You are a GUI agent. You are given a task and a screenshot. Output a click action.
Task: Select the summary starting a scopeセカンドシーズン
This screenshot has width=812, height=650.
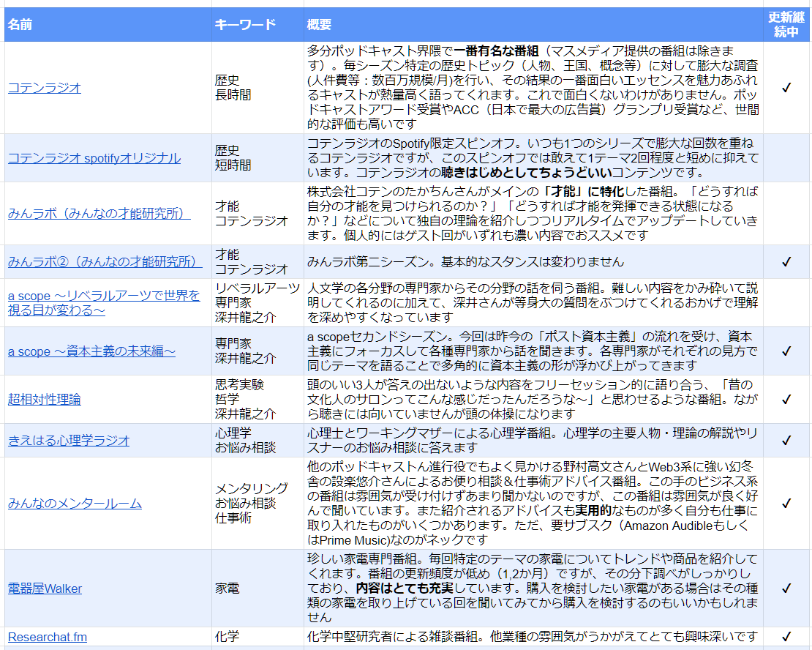point(533,351)
